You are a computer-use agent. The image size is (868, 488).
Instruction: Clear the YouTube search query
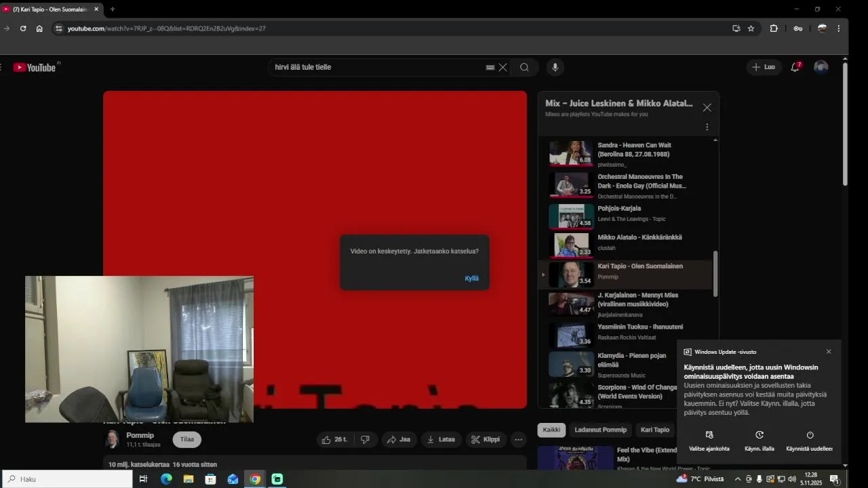click(x=502, y=67)
